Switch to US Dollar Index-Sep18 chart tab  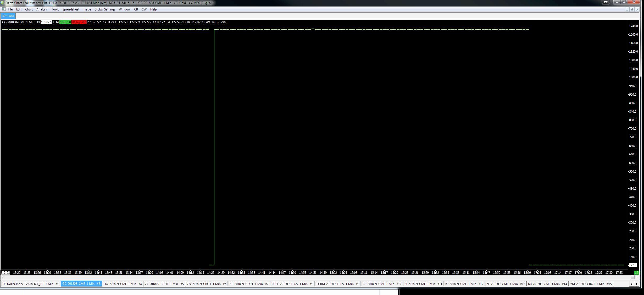31,284
